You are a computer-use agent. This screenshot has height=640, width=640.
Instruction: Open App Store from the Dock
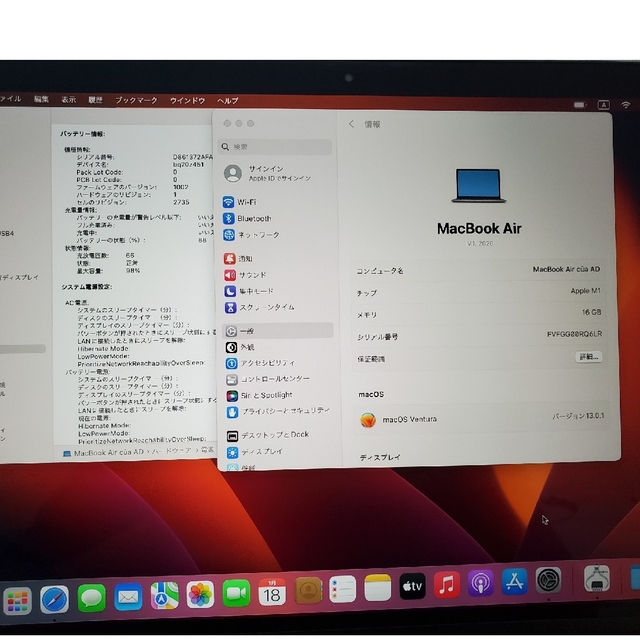(x=515, y=582)
